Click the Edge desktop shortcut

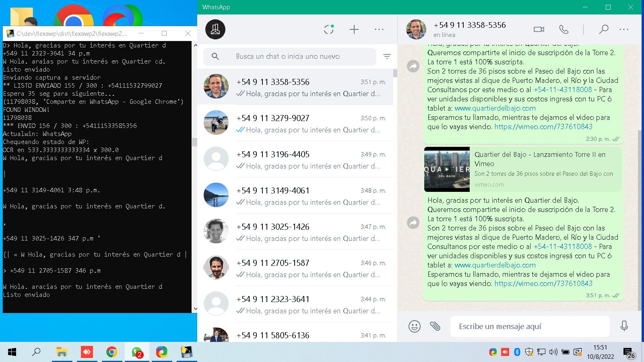pyautogui.click(x=122, y=16)
